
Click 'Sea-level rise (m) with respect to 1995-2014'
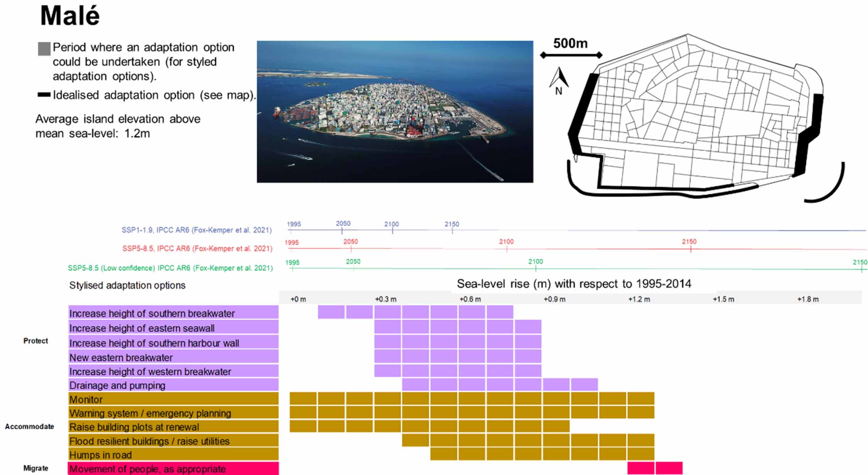click(x=574, y=284)
